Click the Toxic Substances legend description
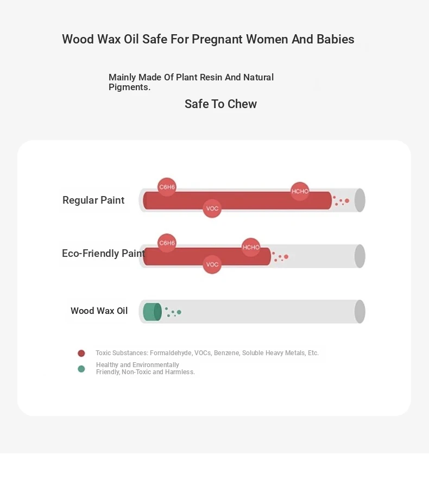Screen dimensions: 429x504 point(207,353)
